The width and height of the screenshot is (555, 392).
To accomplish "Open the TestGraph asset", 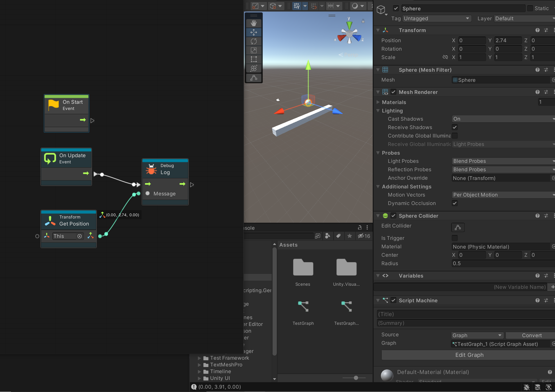I will pos(303,307).
